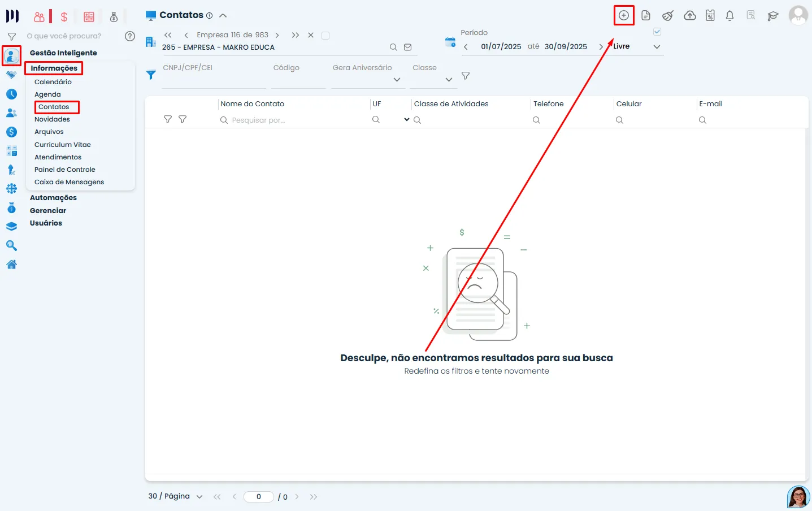Open the chat assistant avatar at bottom right
This screenshot has height=511, width=812.
click(798, 497)
